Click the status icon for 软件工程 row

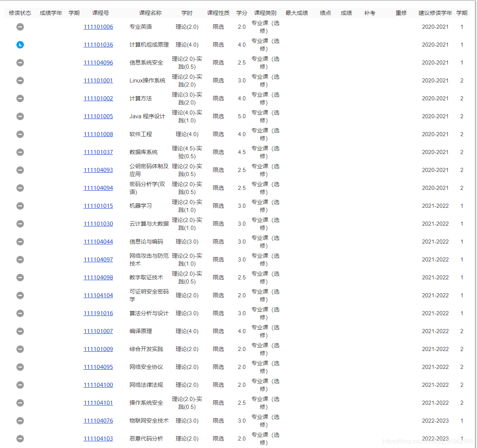20,134
